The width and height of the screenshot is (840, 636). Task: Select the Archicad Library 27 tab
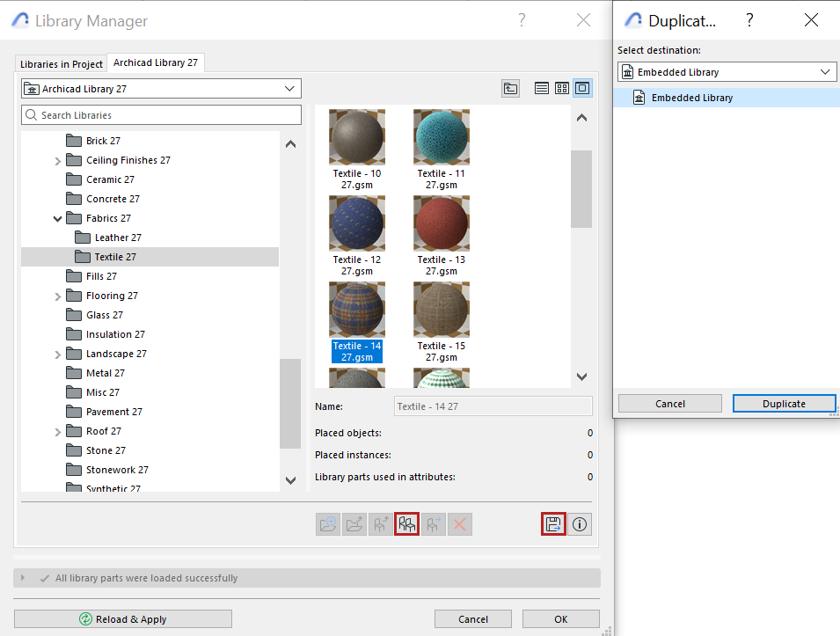point(155,62)
